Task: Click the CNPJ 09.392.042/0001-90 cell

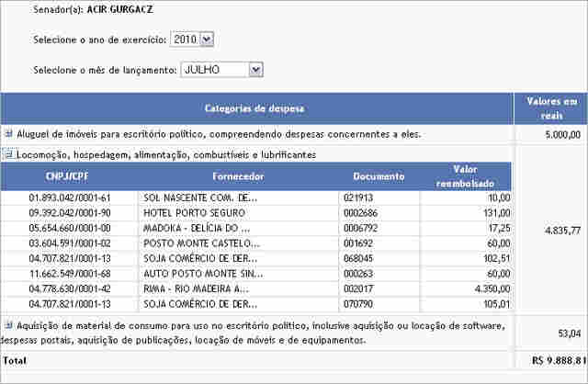Action: (70, 212)
